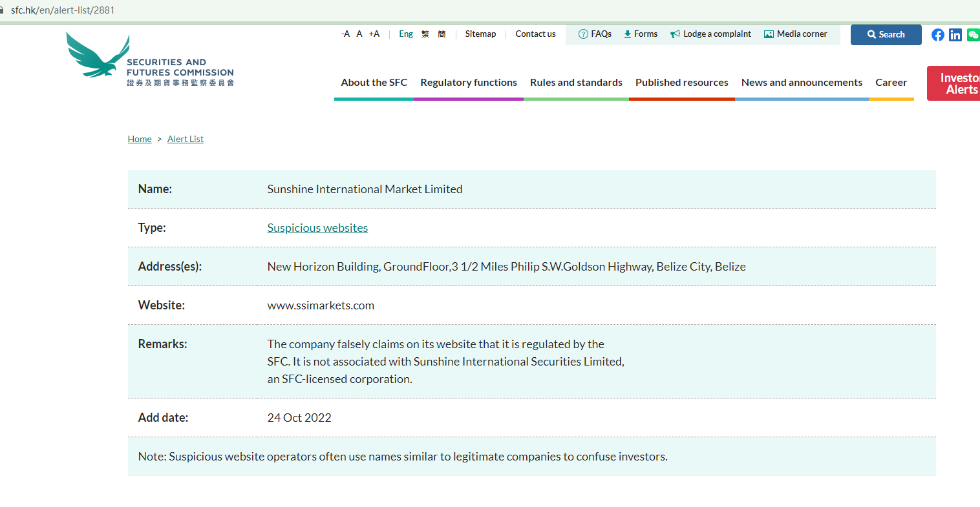Expand the Published resources menu
Screen dimensions: 980x507
[x=681, y=83]
